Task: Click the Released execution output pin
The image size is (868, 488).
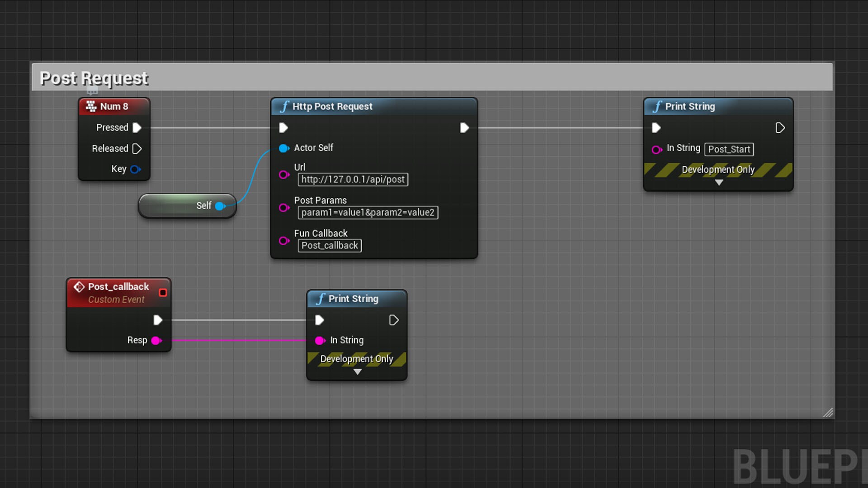Action: click(x=137, y=149)
